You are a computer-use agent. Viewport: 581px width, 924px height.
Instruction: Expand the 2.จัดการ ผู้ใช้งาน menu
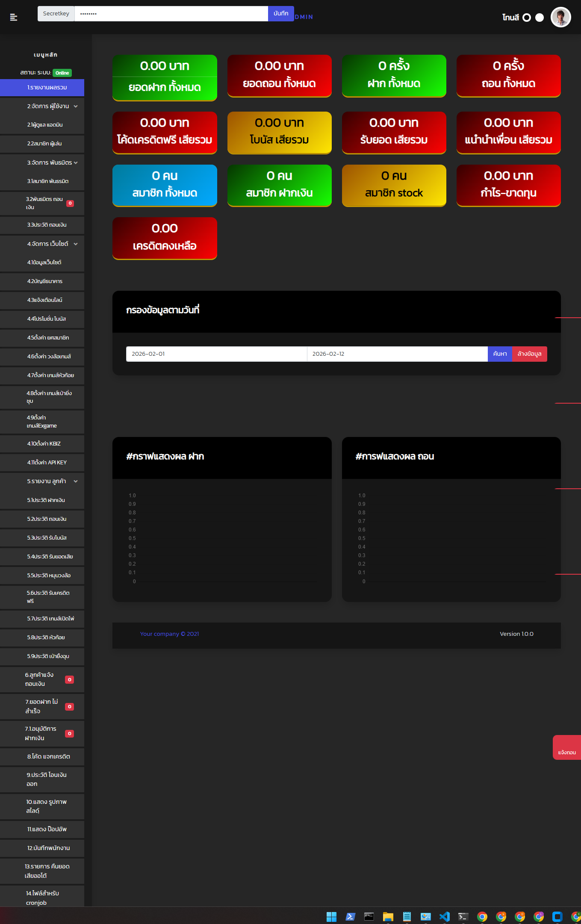(76, 106)
